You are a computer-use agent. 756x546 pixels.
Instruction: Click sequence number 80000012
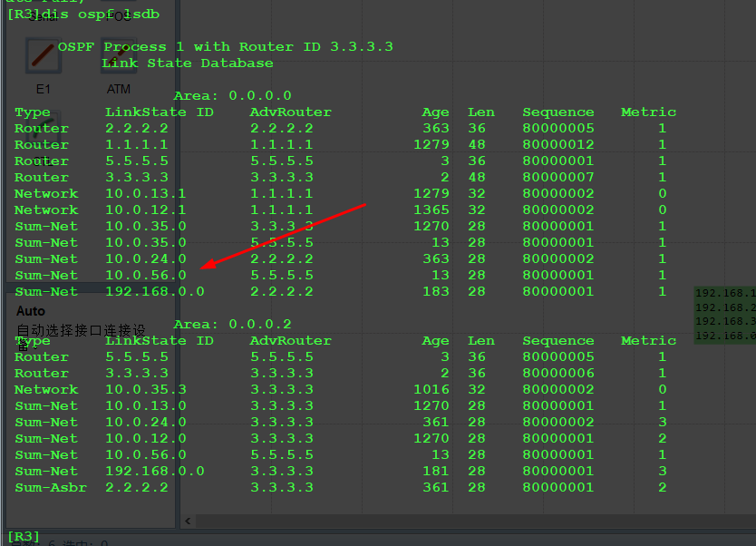coord(558,144)
